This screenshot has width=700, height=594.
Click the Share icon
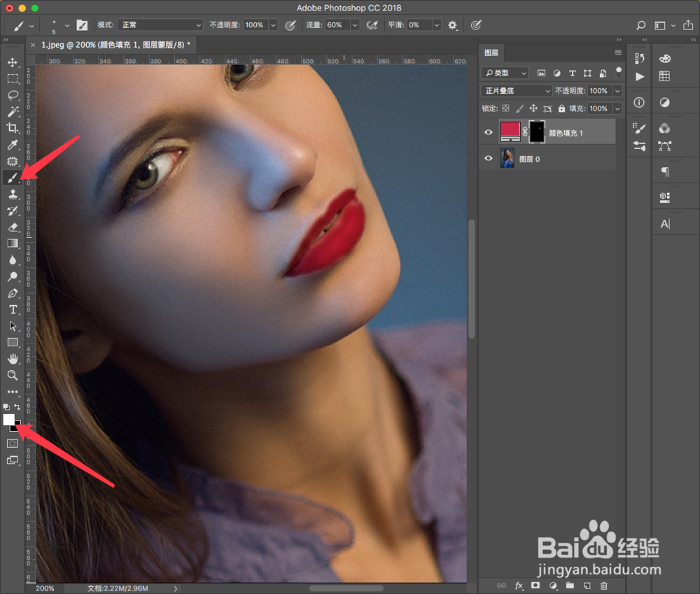point(688,25)
